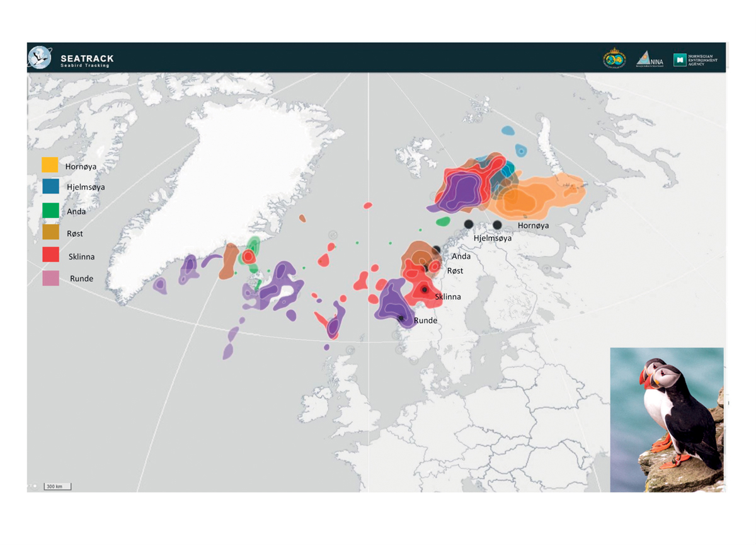The width and height of the screenshot is (756, 554).
Task: Click the brown Røst legend swatch
Action: [51, 233]
